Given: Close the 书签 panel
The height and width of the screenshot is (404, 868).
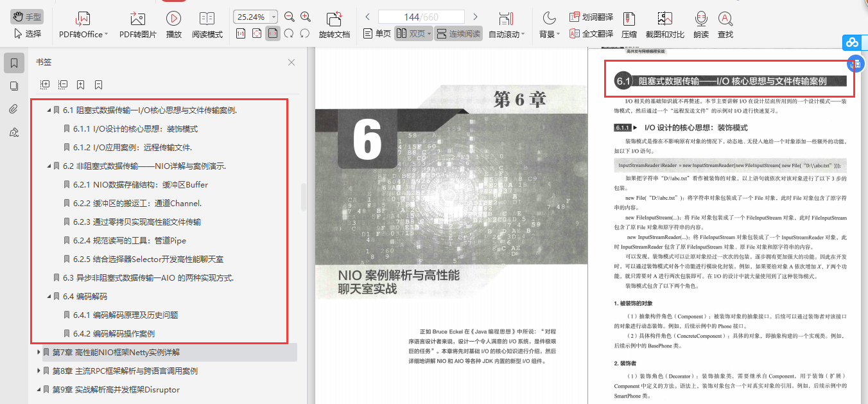Looking at the screenshot, I should coord(291,62).
